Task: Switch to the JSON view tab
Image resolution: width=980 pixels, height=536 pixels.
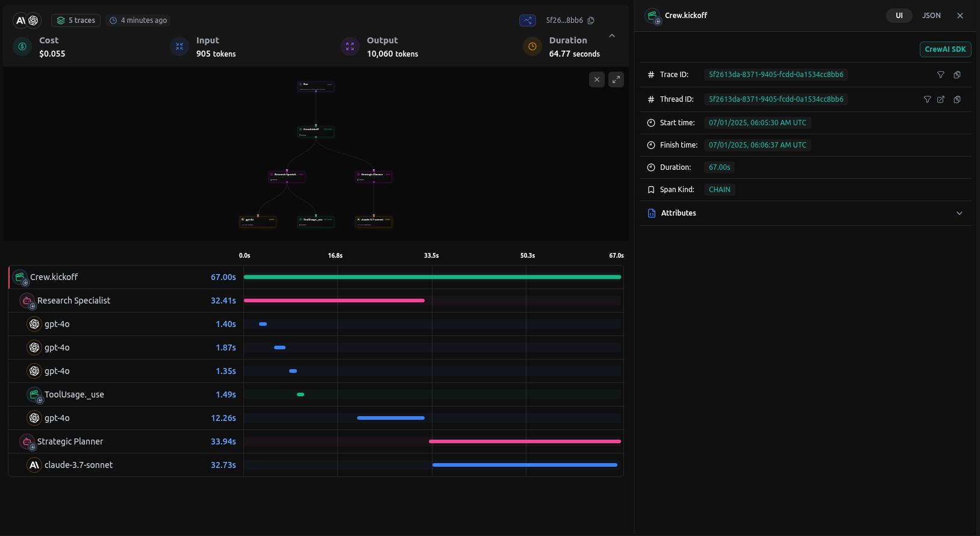Action: [x=931, y=16]
